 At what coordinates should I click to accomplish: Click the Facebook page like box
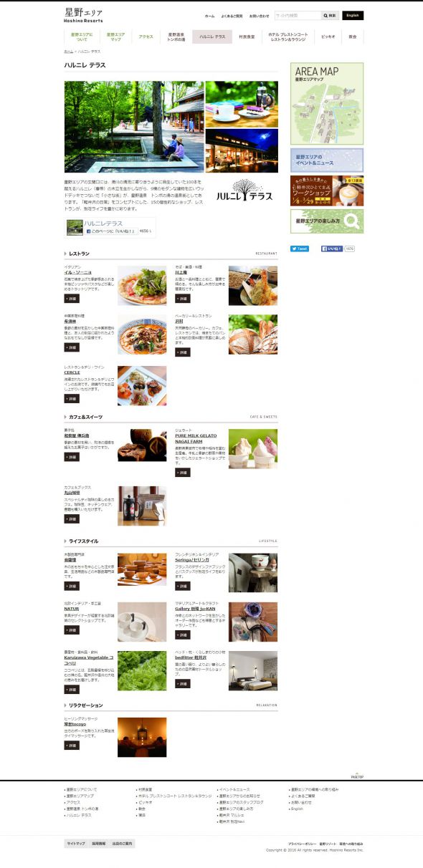(110, 228)
